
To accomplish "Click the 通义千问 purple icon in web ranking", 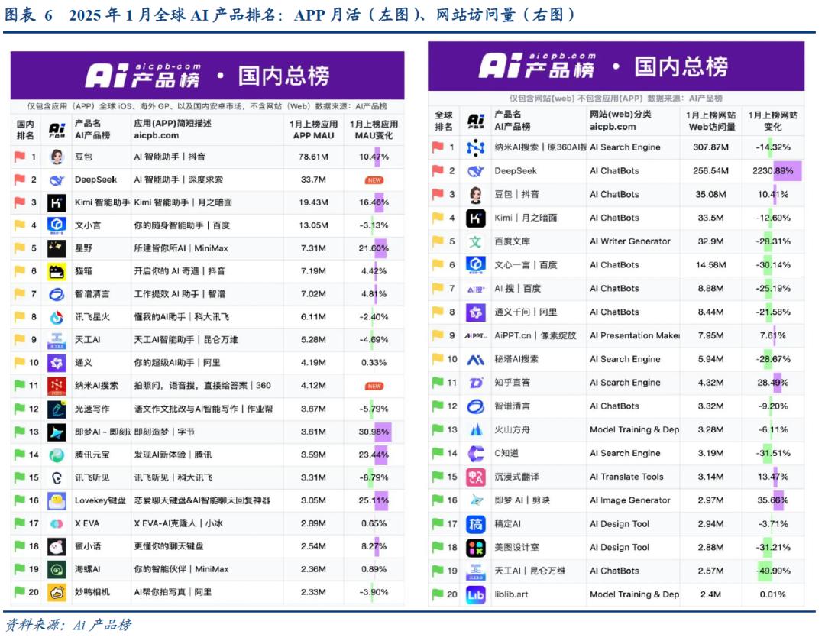I will coord(476,312).
